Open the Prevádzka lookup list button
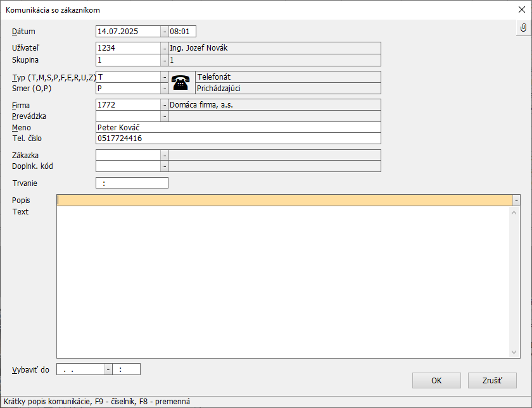Viewport: 532px width, 408px height. (164, 116)
